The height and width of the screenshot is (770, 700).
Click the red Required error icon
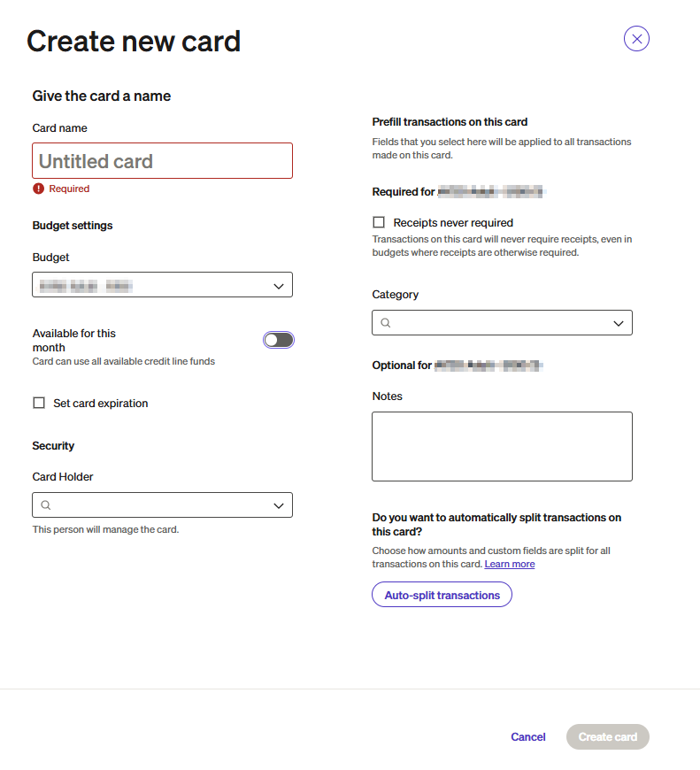pyautogui.click(x=38, y=189)
